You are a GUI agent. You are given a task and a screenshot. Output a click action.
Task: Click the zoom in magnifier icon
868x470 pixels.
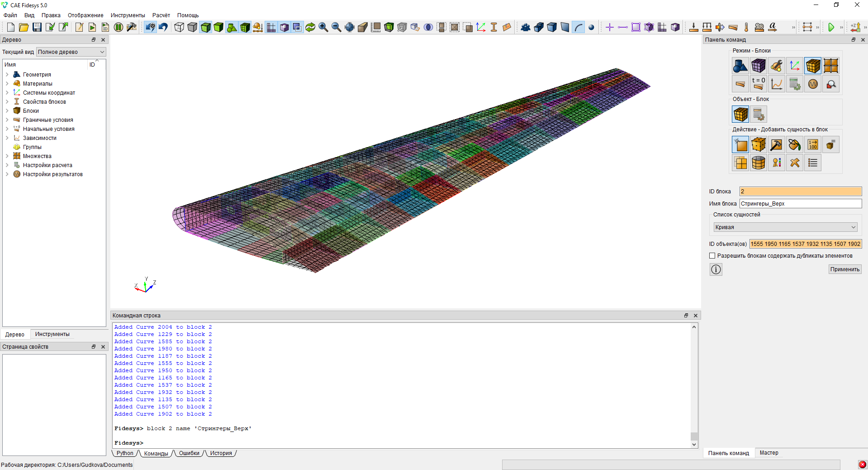323,27
